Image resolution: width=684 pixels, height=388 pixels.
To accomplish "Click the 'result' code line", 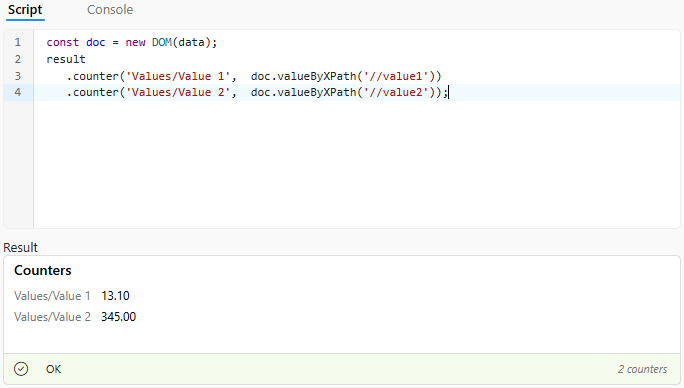I will (66, 59).
